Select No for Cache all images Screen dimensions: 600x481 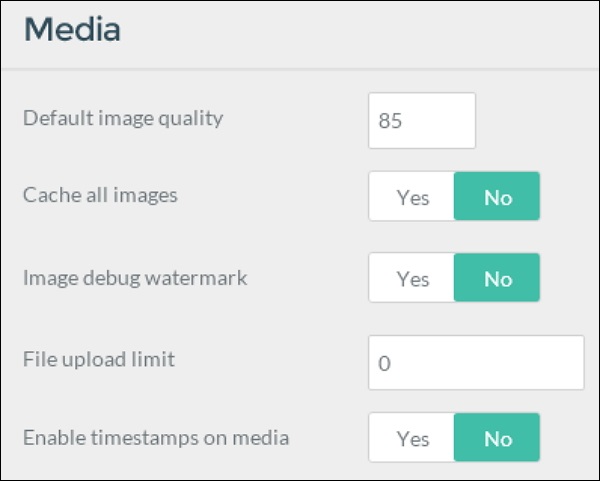click(497, 197)
